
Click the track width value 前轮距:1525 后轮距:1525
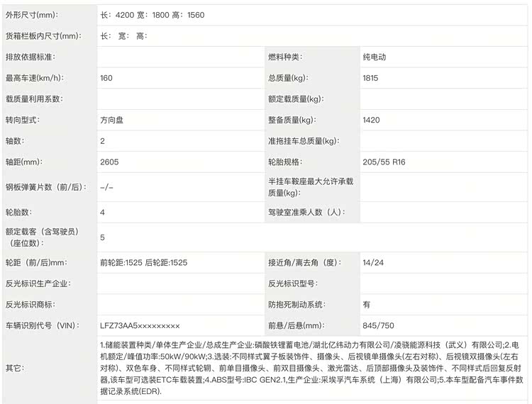(x=144, y=262)
